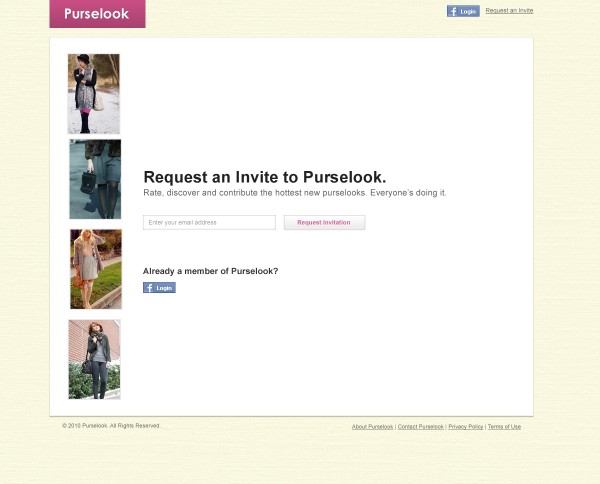Open the Privacy Policy footer link
The image size is (600, 484).
pyautogui.click(x=466, y=427)
